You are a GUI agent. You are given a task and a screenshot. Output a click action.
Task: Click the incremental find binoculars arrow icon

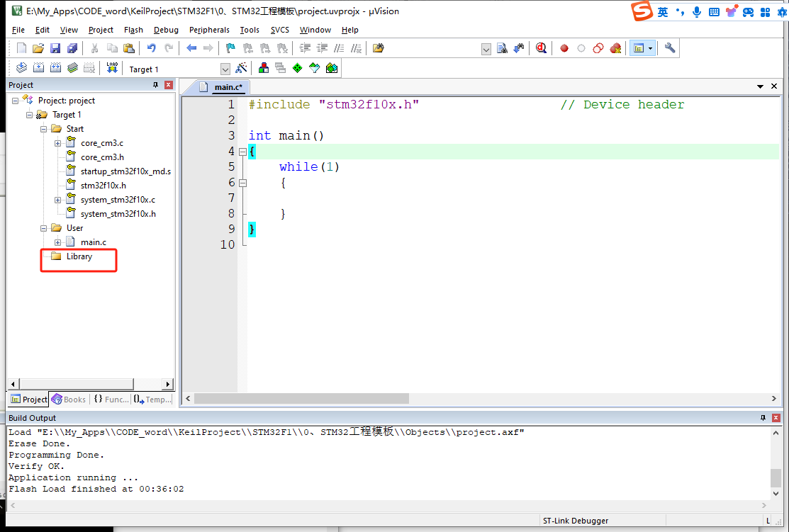(519, 48)
